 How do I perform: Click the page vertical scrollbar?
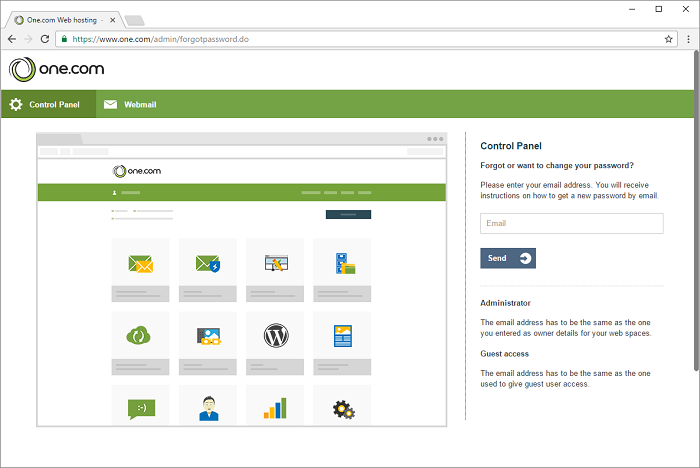696,210
